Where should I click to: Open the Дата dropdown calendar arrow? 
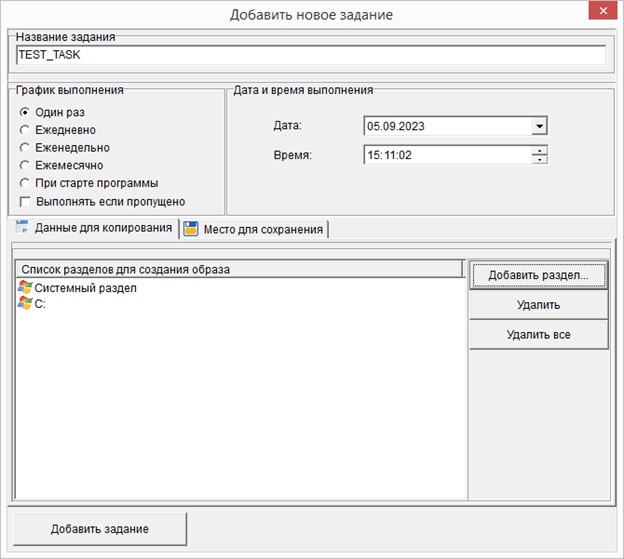coord(539,126)
